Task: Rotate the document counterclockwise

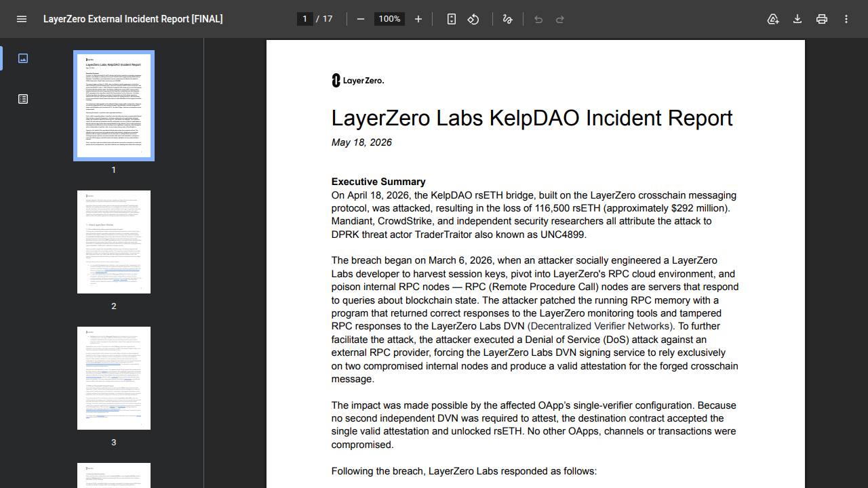Action: pyautogui.click(x=473, y=19)
